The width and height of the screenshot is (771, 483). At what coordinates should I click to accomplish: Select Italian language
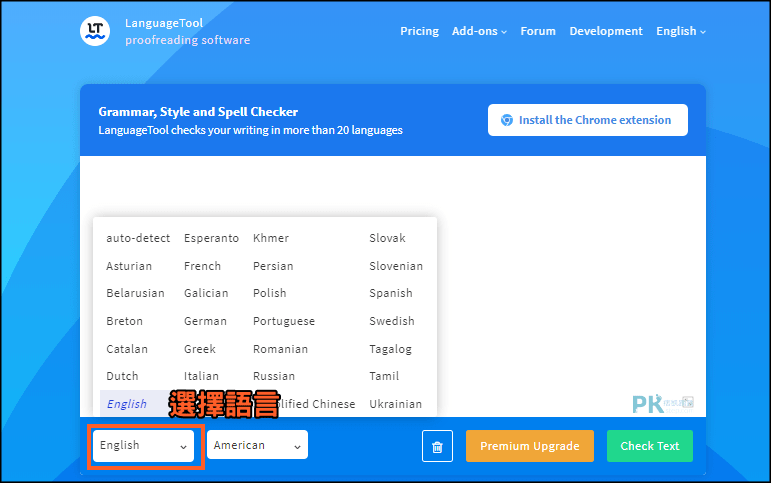coord(201,376)
